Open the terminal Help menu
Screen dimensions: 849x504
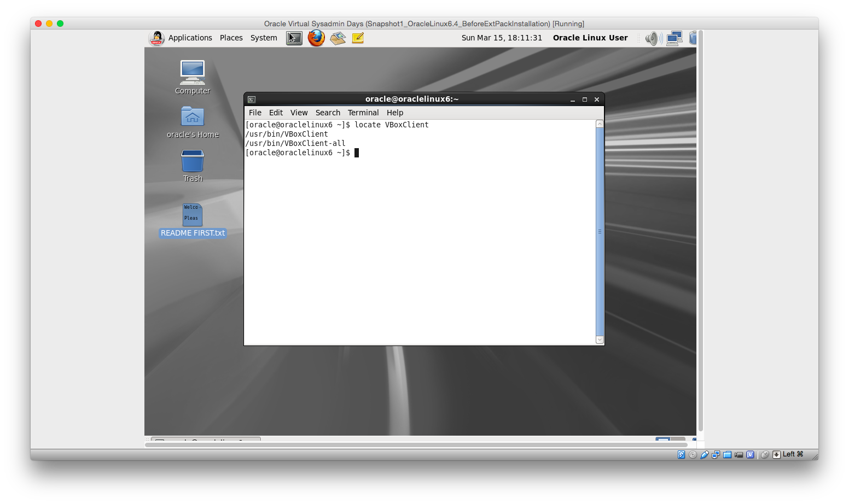click(395, 113)
